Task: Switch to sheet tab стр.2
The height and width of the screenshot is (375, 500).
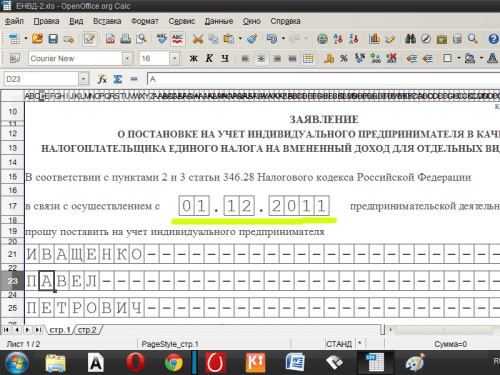Action: click(87, 330)
